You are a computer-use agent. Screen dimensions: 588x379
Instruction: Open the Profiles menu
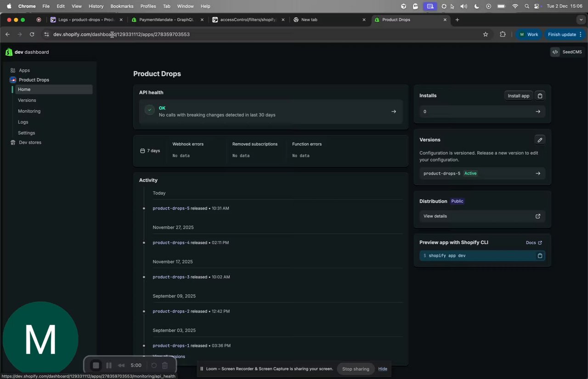(x=148, y=6)
